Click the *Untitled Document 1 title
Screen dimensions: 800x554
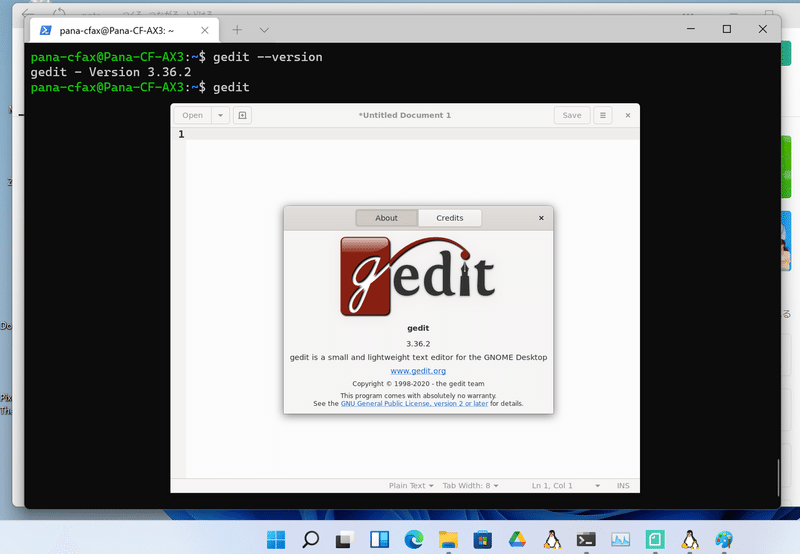(405, 115)
